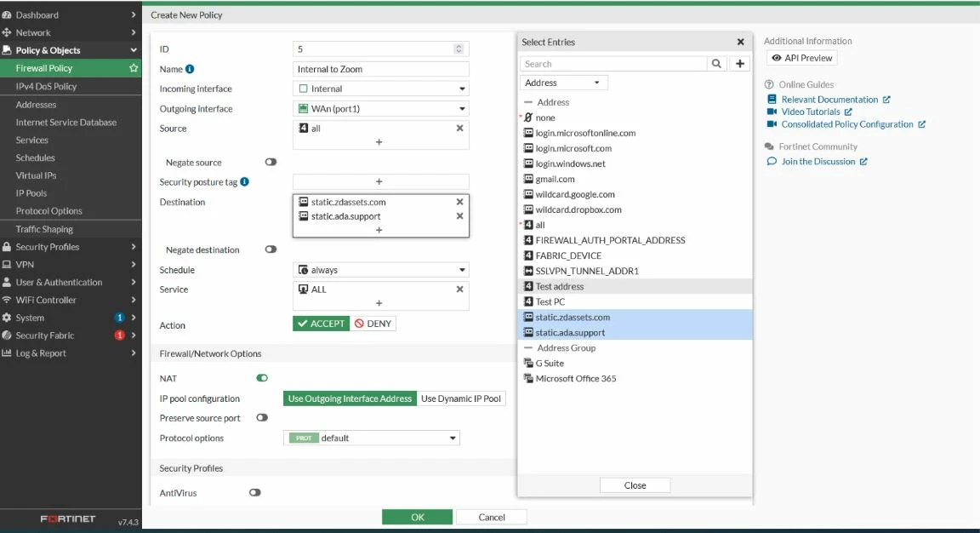Viewport: 980px width, 533px height.
Task: Toggle Preserve source port switch
Action: coord(262,418)
